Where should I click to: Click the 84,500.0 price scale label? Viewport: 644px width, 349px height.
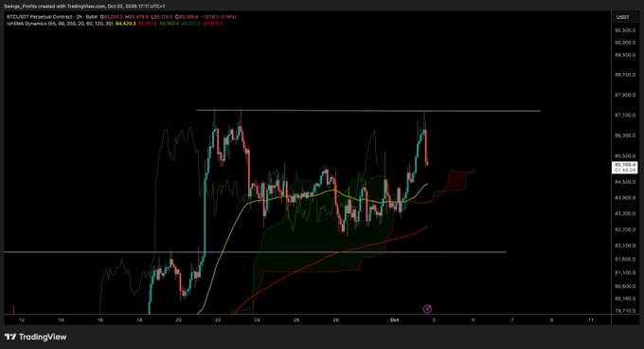click(x=625, y=182)
